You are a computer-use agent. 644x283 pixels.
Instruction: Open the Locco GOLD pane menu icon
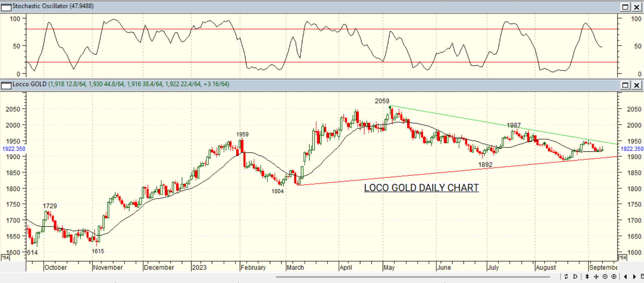pyautogui.click(x=6, y=85)
